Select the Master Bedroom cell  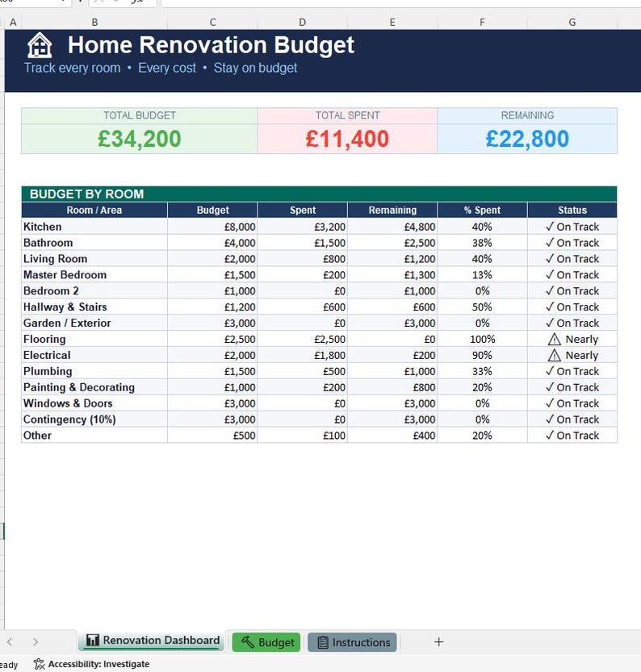point(94,275)
